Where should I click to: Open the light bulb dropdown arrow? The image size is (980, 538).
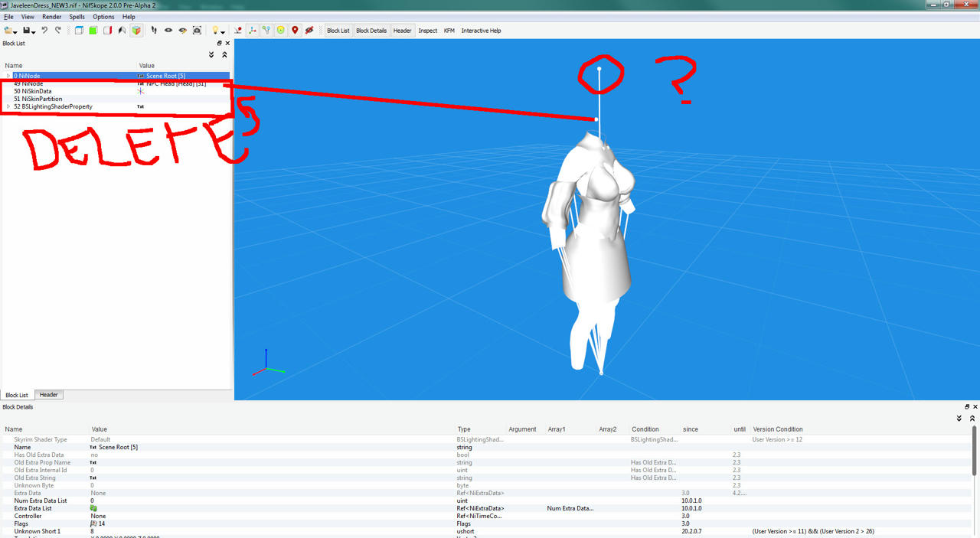(x=223, y=32)
